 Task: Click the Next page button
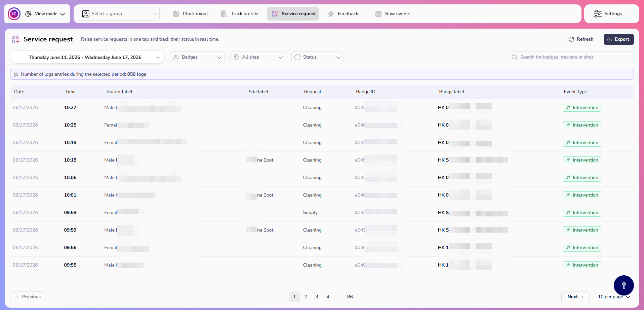pos(575,297)
